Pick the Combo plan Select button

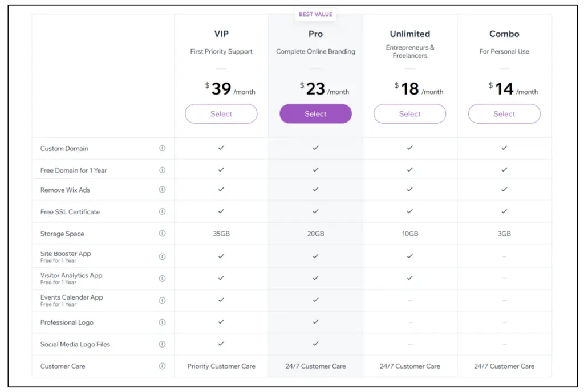click(x=504, y=114)
